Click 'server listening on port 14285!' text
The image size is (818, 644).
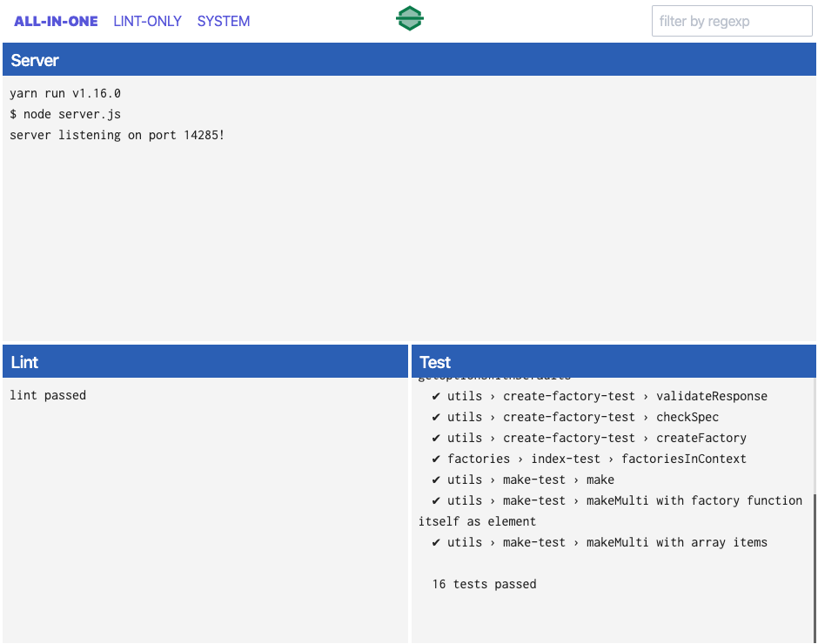point(117,135)
